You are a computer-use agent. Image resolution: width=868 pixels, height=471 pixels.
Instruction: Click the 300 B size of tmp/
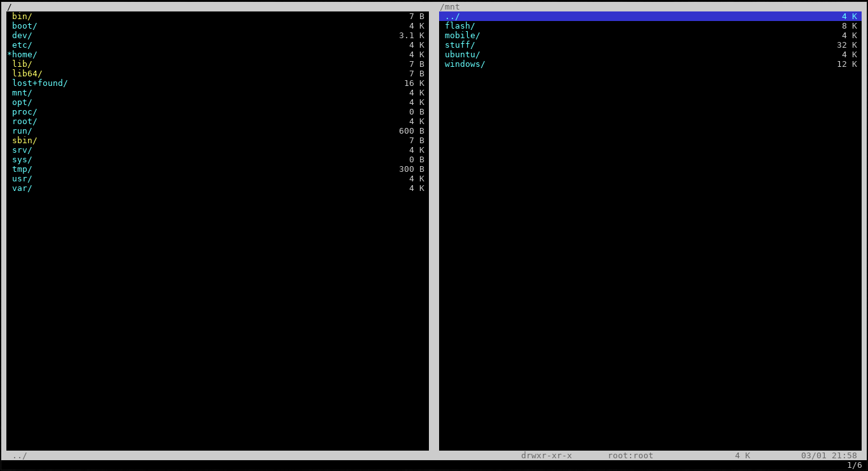pos(412,169)
